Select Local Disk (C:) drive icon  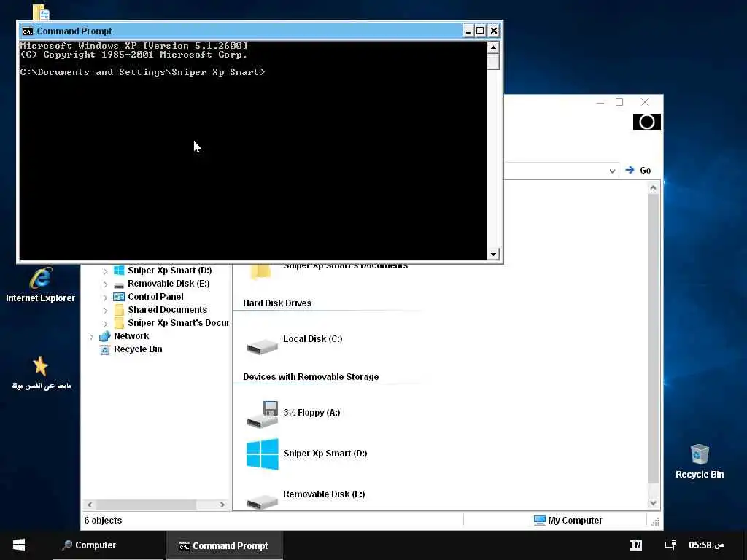point(262,346)
